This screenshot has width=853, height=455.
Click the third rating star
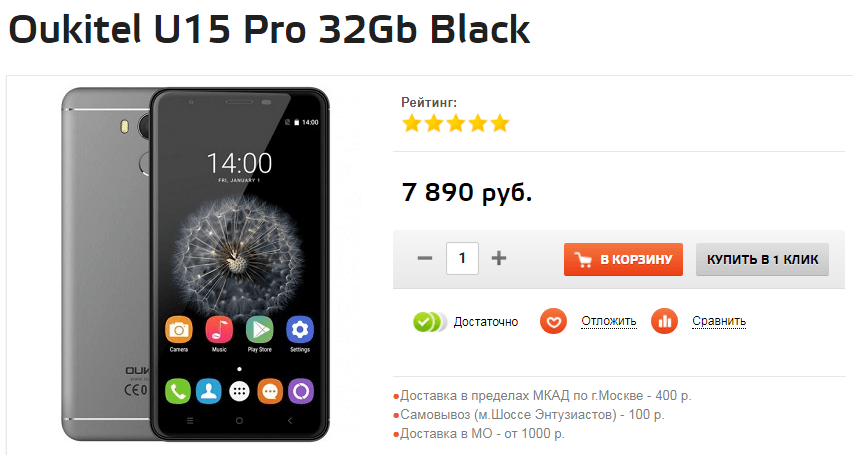pyautogui.click(x=456, y=124)
